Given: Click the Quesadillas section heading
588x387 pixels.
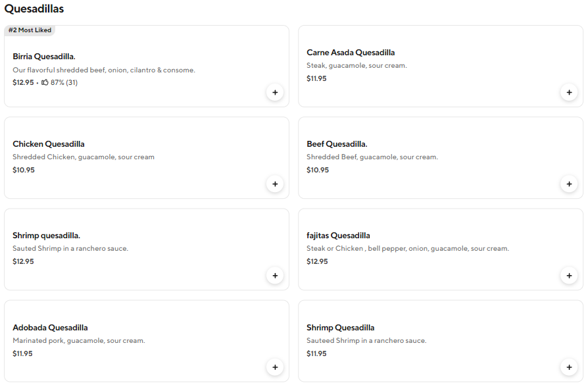Looking at the screenshot, I should [34, 9].
